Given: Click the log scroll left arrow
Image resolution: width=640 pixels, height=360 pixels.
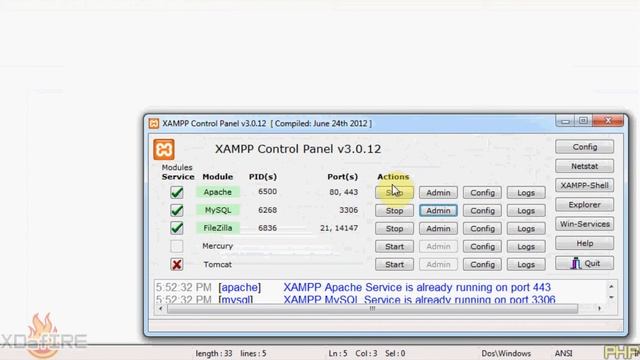Looking at the screenshot, I should [160, 309].
